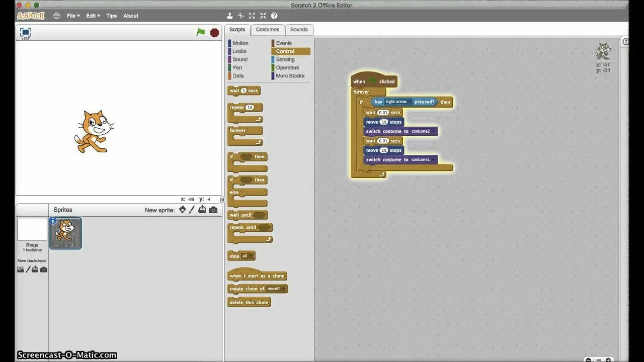Viewport: 644px width, 362px height.
Task: Open the right arrow key dropdown
Action: (410, 102)
